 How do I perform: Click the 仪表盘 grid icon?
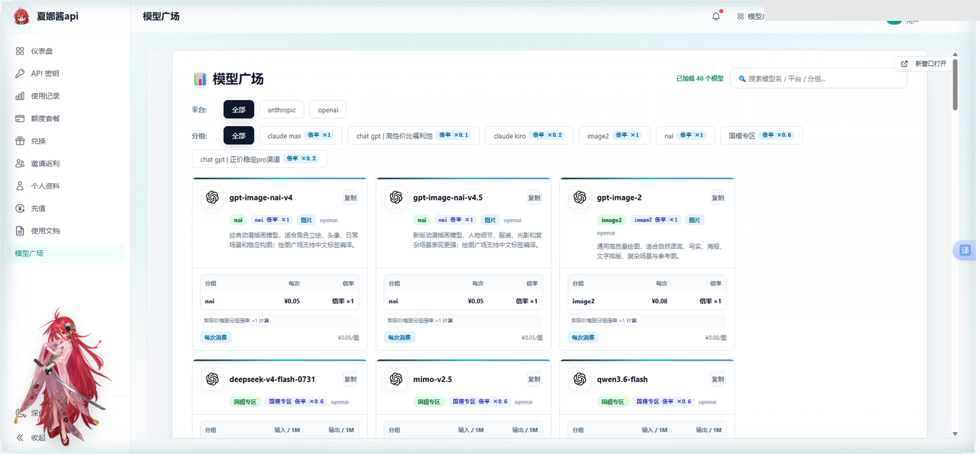tap(20, 51)
